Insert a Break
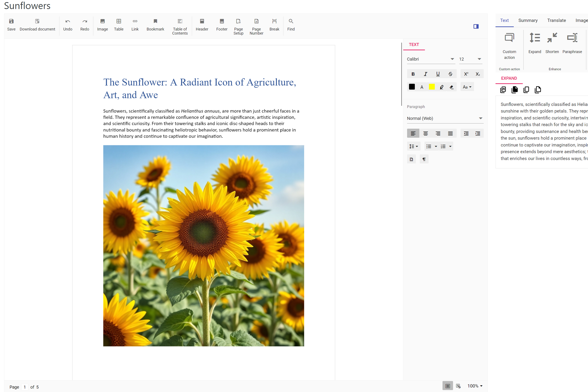 point(274,24)
